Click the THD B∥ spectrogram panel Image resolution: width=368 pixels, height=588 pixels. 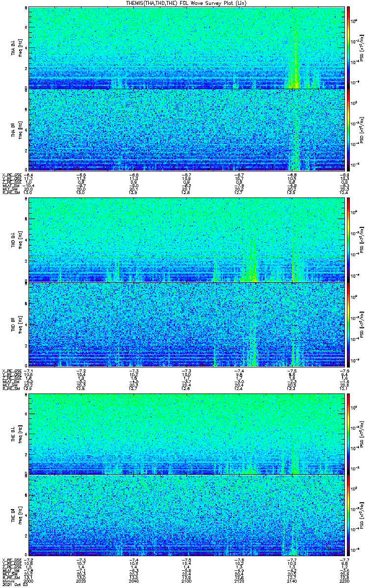[186, 324]
